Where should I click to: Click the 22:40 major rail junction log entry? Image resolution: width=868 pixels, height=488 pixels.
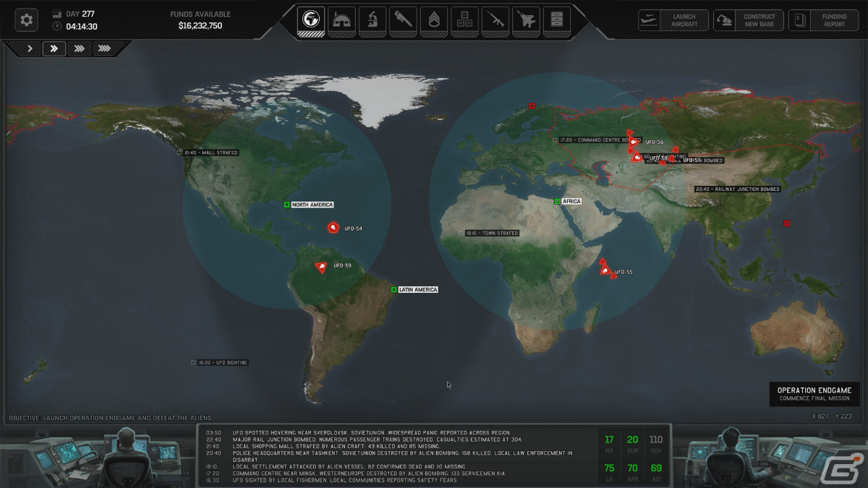click(364, 439)
